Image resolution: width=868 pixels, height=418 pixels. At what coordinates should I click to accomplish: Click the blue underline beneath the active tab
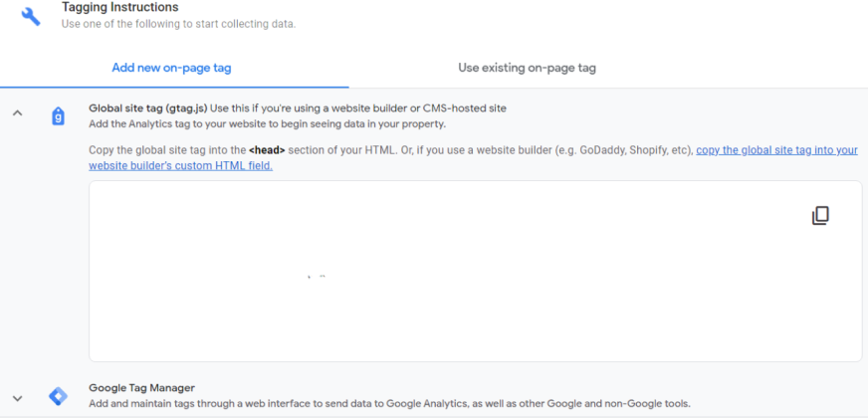pos(174,87)
